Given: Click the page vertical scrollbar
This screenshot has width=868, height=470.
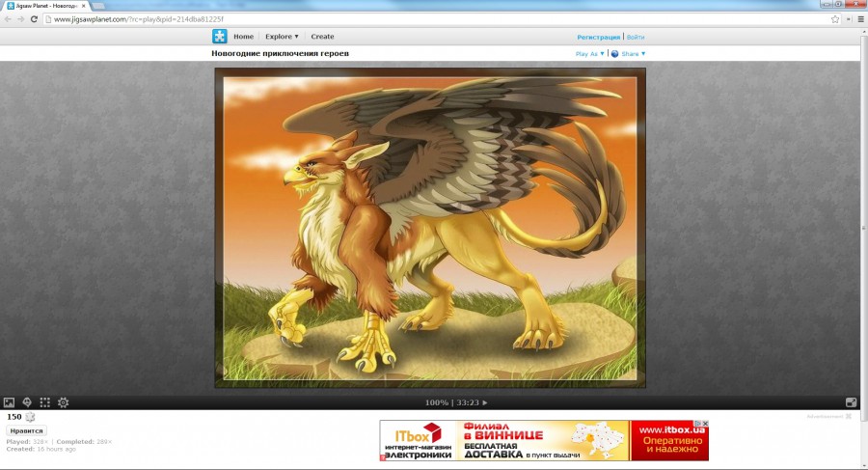Looking at the screenshot, I should (863, 227).
